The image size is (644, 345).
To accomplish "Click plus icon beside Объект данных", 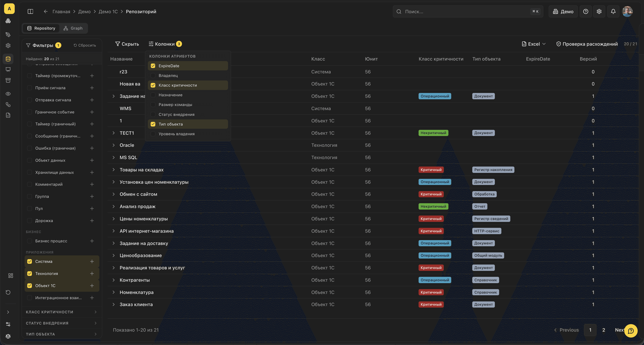I will point(92,160).
